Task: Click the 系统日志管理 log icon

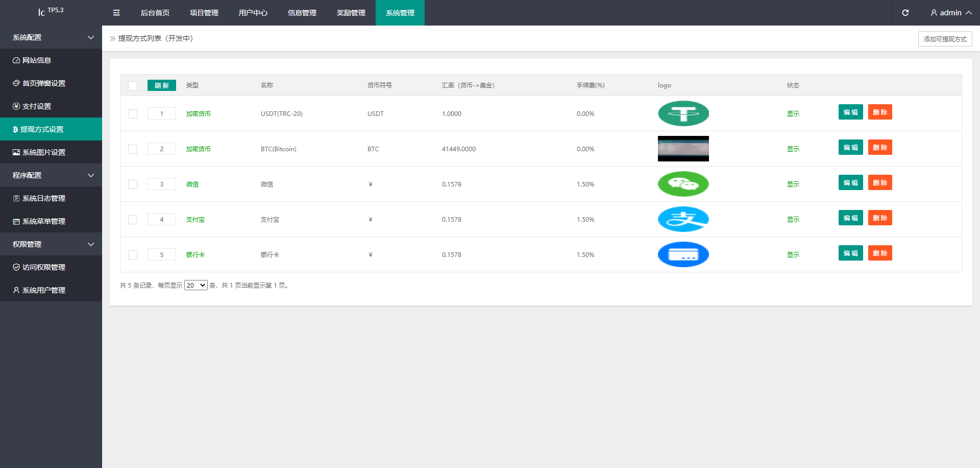Action: tap(16, 198)
